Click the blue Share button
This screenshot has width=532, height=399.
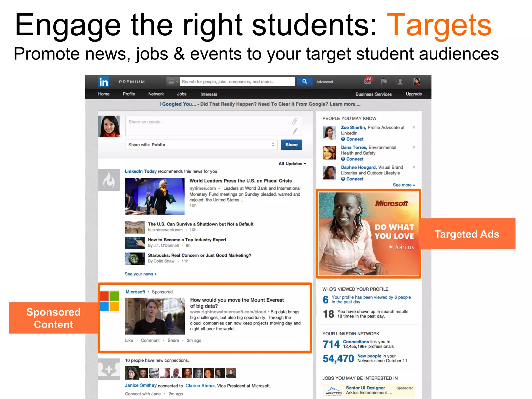(291, 145)
